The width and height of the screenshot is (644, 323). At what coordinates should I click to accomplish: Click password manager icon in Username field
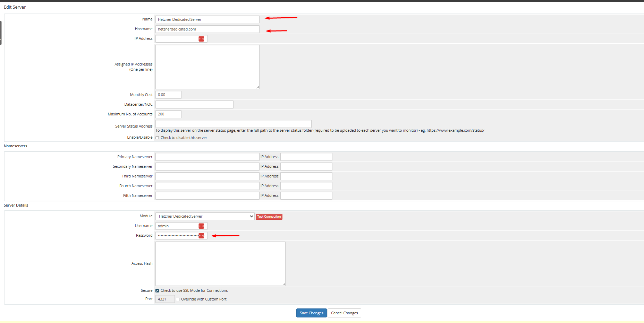click(201, 226)
